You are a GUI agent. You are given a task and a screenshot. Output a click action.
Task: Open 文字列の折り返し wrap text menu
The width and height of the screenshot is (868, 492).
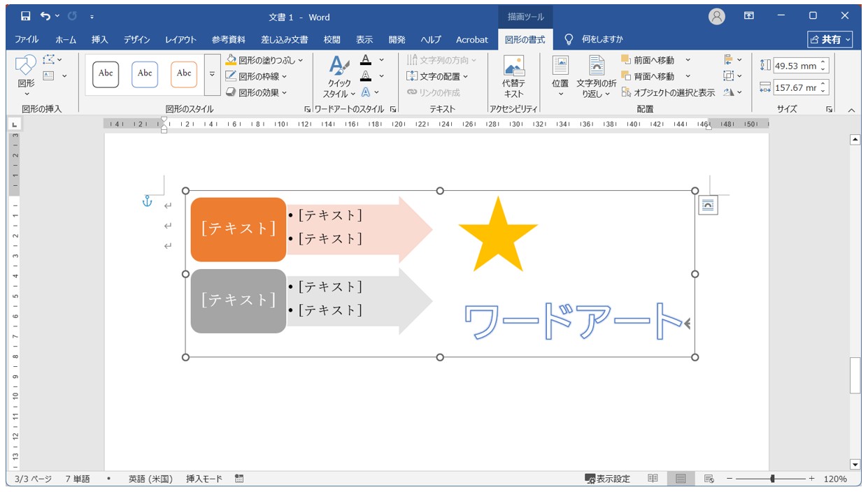pos(597,77)
